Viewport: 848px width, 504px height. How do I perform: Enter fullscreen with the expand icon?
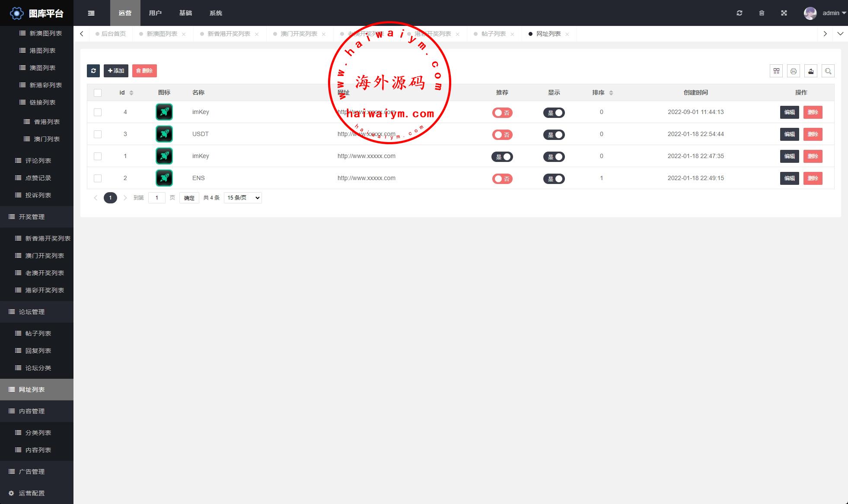(x=784, y=13)
